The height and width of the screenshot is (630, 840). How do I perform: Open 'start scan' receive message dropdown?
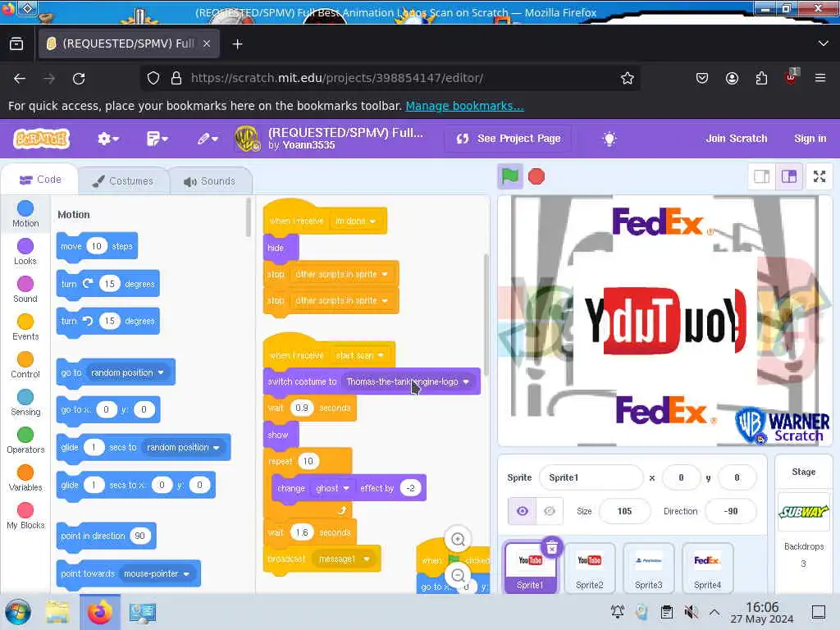tap(359, 355)
